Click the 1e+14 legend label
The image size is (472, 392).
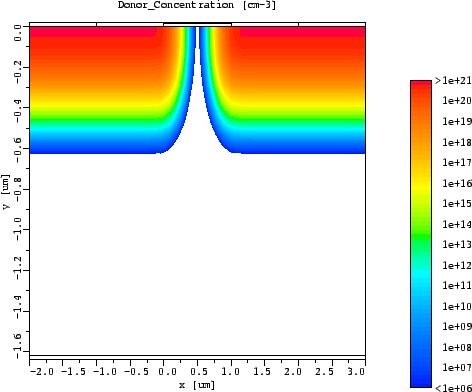click(457, 224)
